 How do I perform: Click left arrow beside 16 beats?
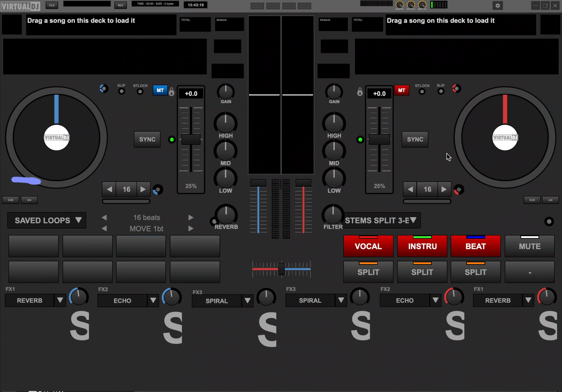105,217
